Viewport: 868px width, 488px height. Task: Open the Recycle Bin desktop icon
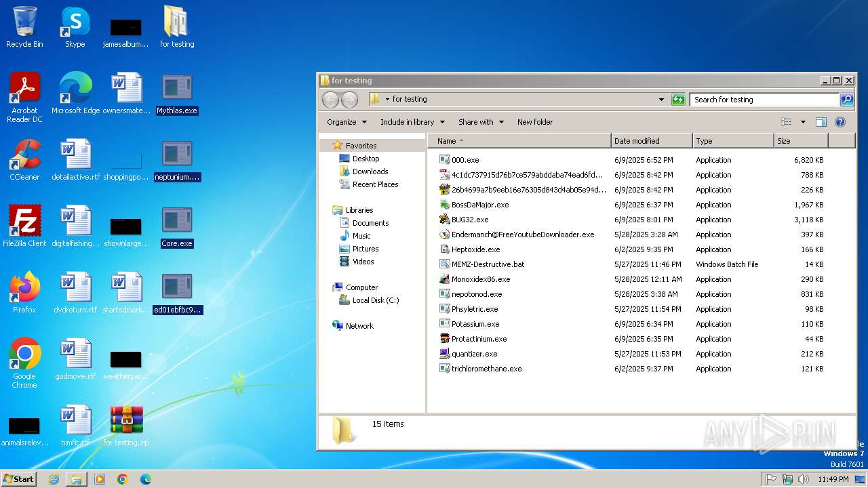click(24, 27)
